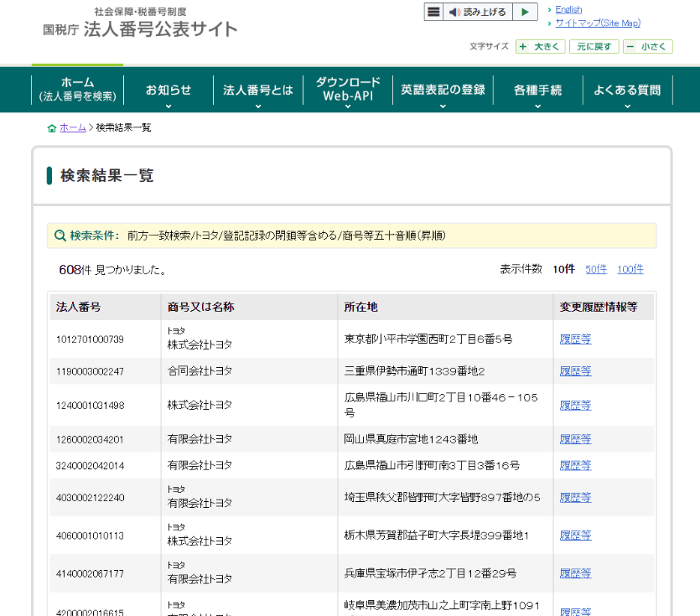
Task: Expand chevron under 法人番号とは
Action: coord(258,106)
